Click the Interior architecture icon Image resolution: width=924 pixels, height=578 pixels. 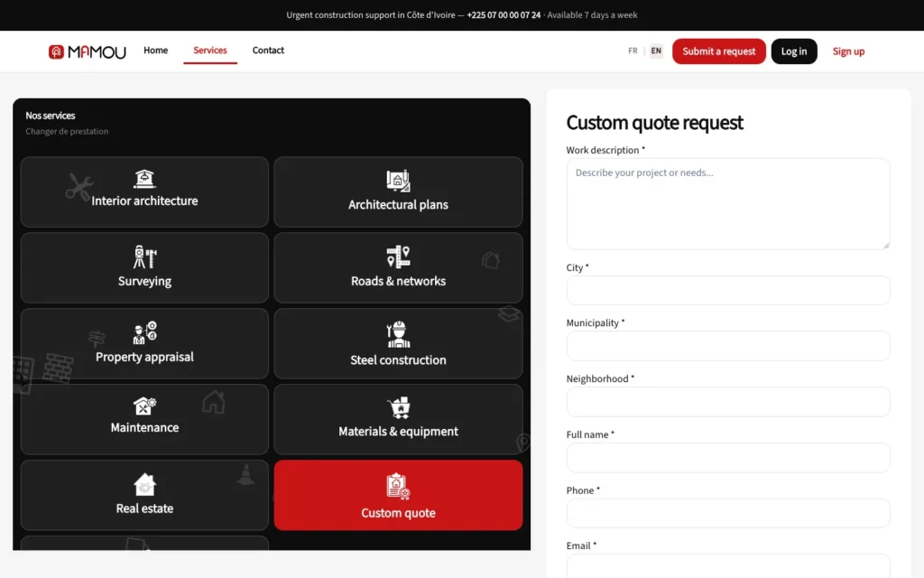[144, 179]
